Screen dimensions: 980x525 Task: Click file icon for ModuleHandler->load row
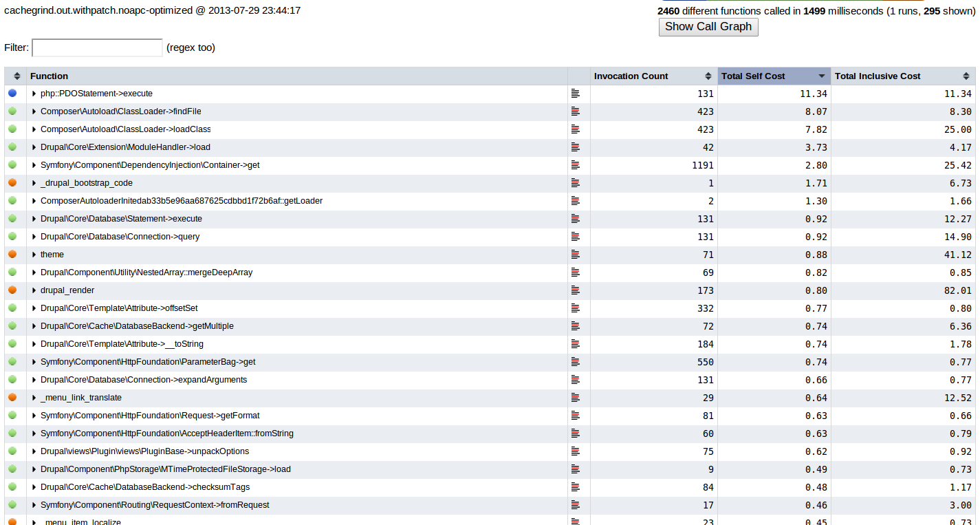point(576,147)
